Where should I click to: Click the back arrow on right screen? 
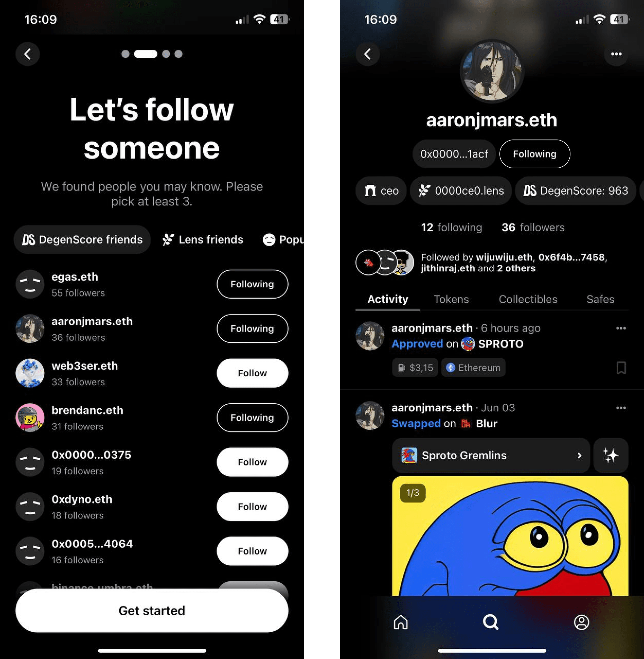[x=369, y=54]
